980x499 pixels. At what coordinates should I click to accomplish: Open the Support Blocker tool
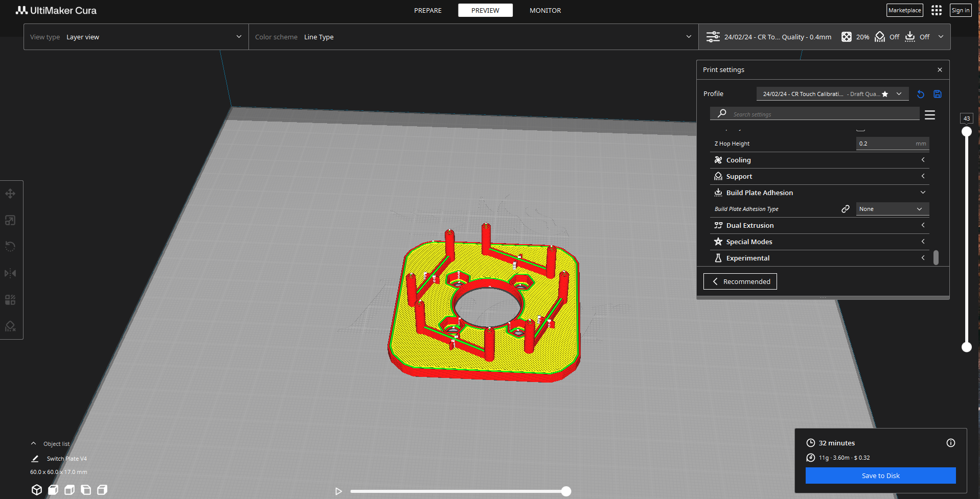10,326
